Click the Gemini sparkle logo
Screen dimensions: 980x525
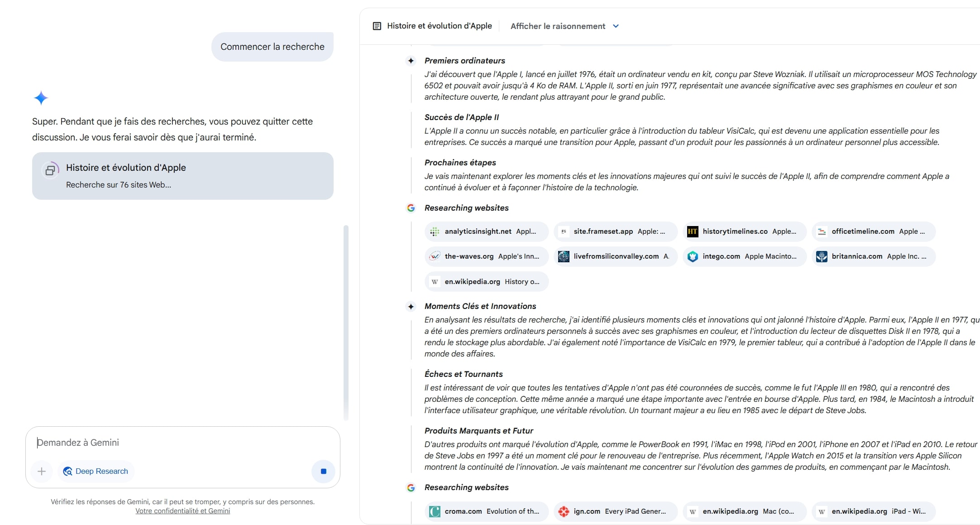click(x=41, y=98)
